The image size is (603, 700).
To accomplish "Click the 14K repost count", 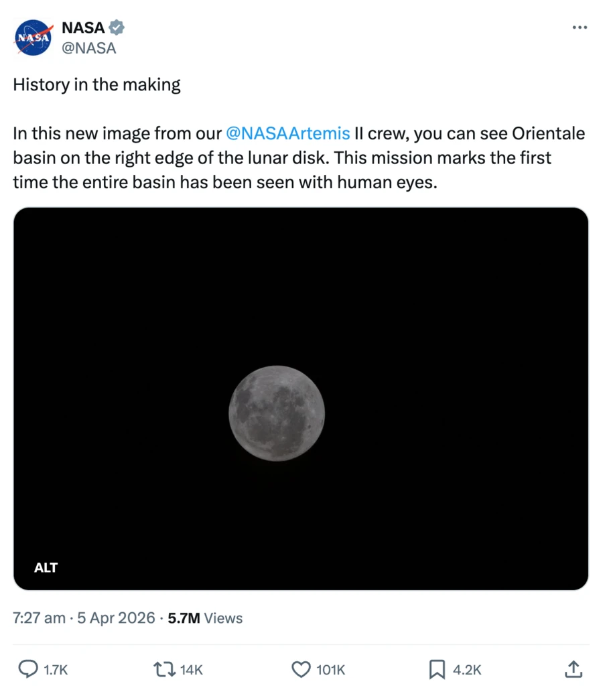I will pyautogui.click(x=192, y=670).
